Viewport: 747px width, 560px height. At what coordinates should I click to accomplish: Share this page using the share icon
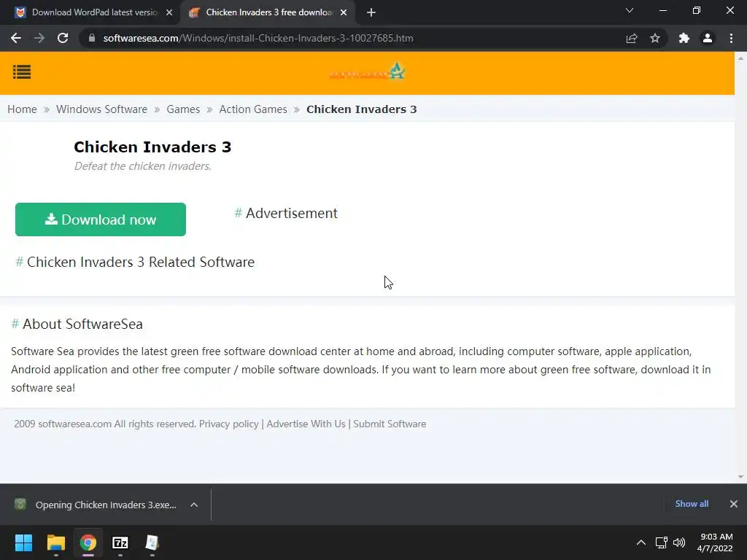[632, 38]
